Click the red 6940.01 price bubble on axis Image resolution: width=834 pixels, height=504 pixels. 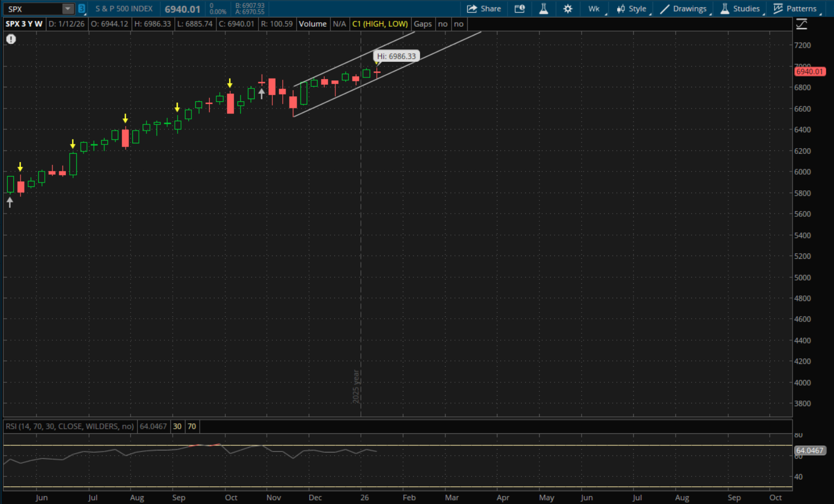tap(810, 71)
